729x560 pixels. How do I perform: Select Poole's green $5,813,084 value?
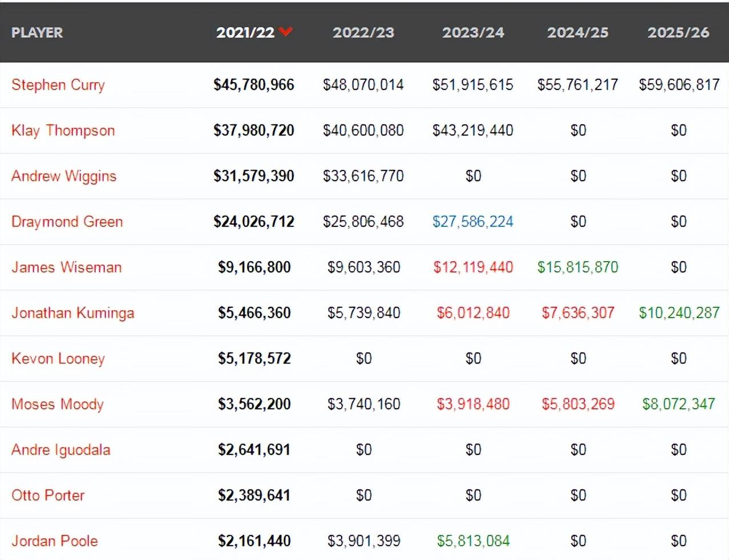[473, 541]
